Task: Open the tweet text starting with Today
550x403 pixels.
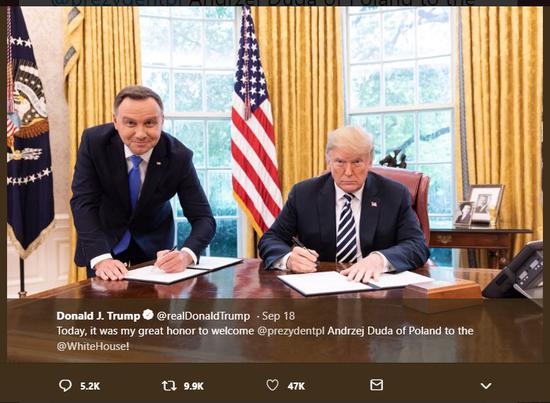Action: pos(265,338)
